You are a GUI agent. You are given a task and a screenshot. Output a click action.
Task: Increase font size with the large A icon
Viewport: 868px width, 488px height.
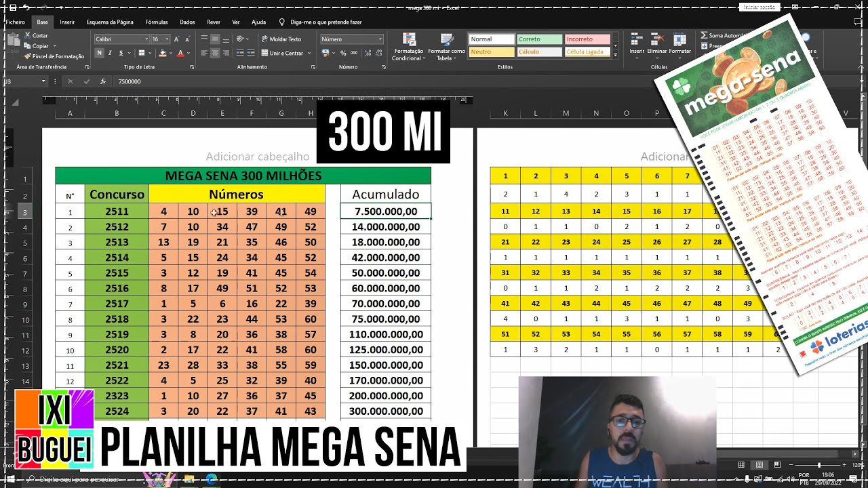pyautogui.click(x=176, y=39)
